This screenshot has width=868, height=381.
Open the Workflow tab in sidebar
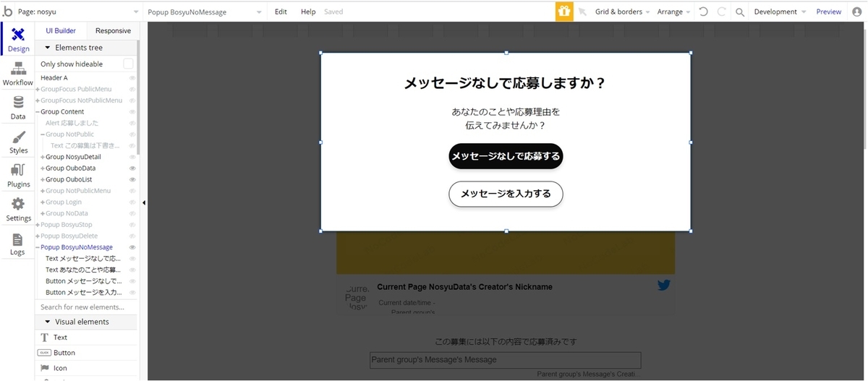(18, 74)
